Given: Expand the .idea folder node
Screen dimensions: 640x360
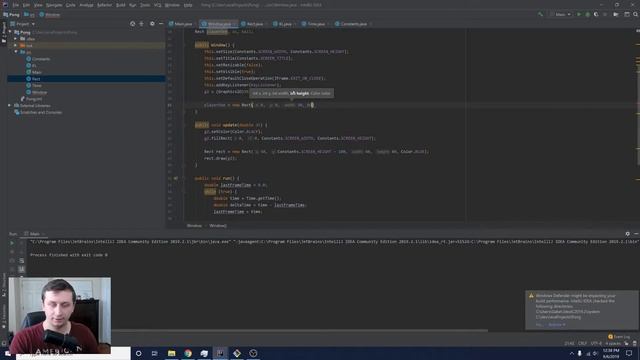Looking at the screenshot, I should (16, 39).
